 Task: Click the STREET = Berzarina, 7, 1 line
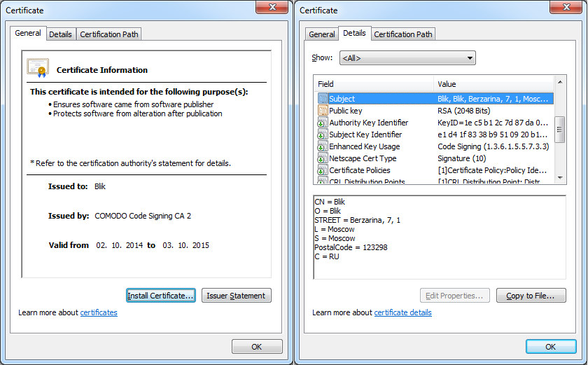click(x=358, y=220)
